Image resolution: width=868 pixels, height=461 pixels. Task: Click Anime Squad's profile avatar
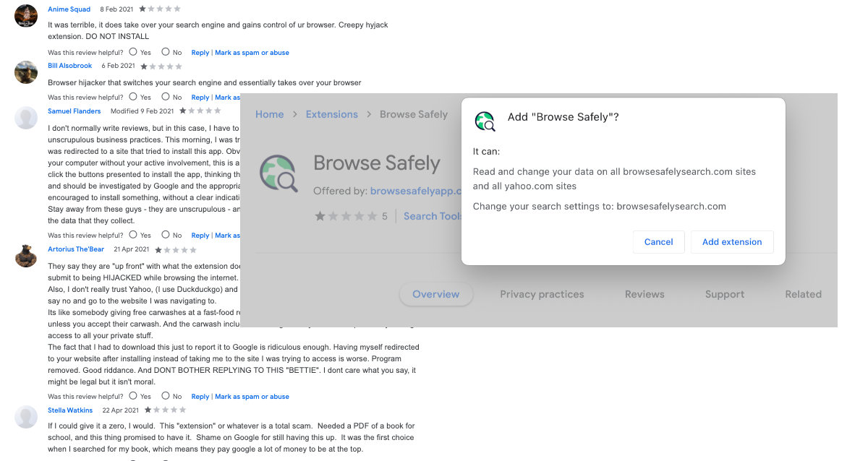pyautogui.click(x=26, y=15)
